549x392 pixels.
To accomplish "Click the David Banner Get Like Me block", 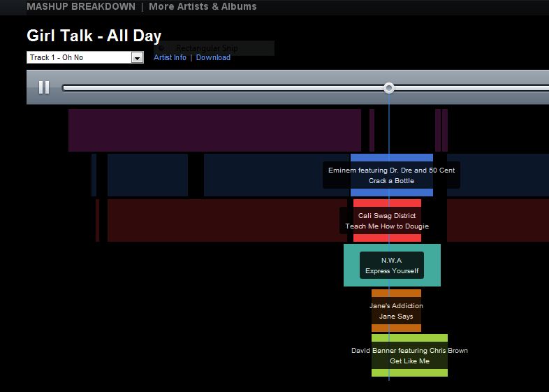I will point(409,356).
